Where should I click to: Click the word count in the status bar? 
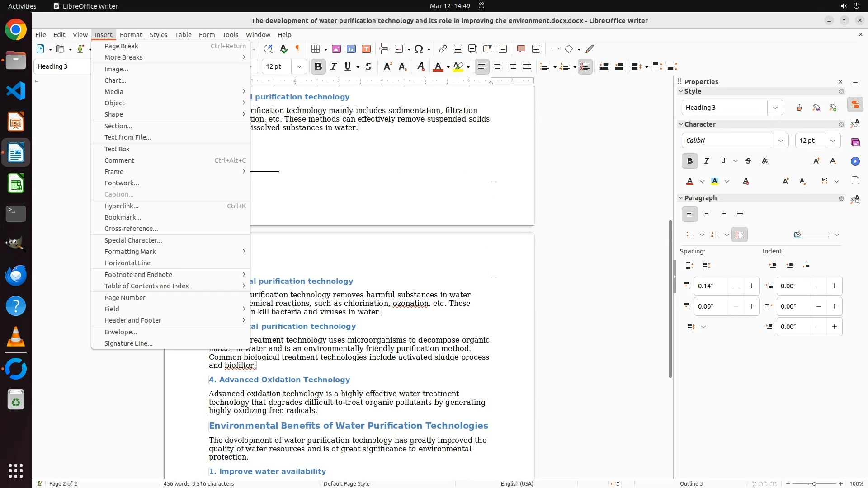click(x=198, y=483)
